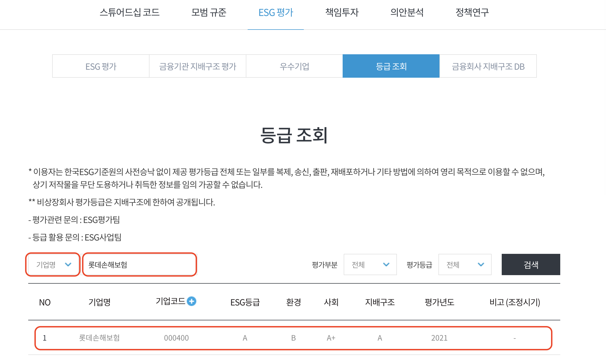The height and width of the screenshot is (364, 606).
Task: Expand the 평가등급 전체 dropdown
Action: [464, 264]
